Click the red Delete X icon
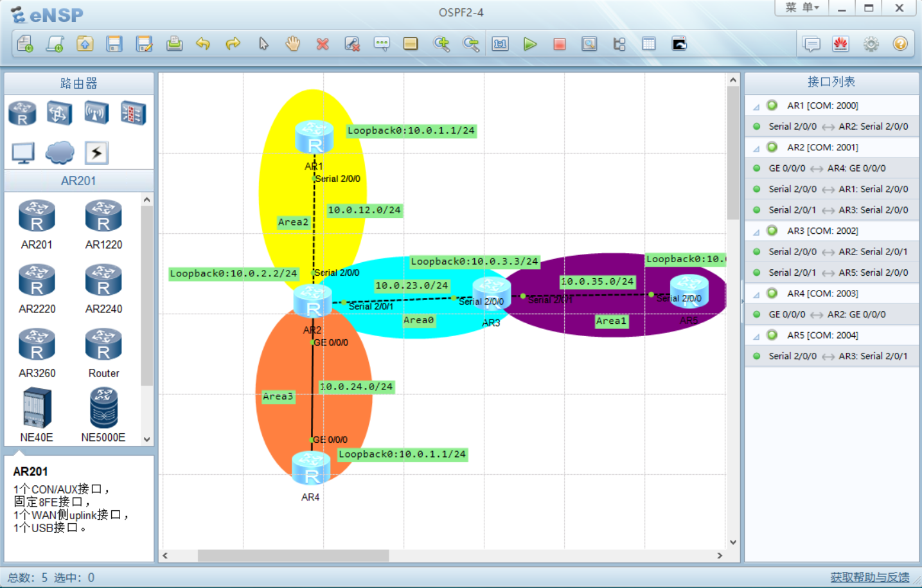Screen dimensions: 922x588 323,44
